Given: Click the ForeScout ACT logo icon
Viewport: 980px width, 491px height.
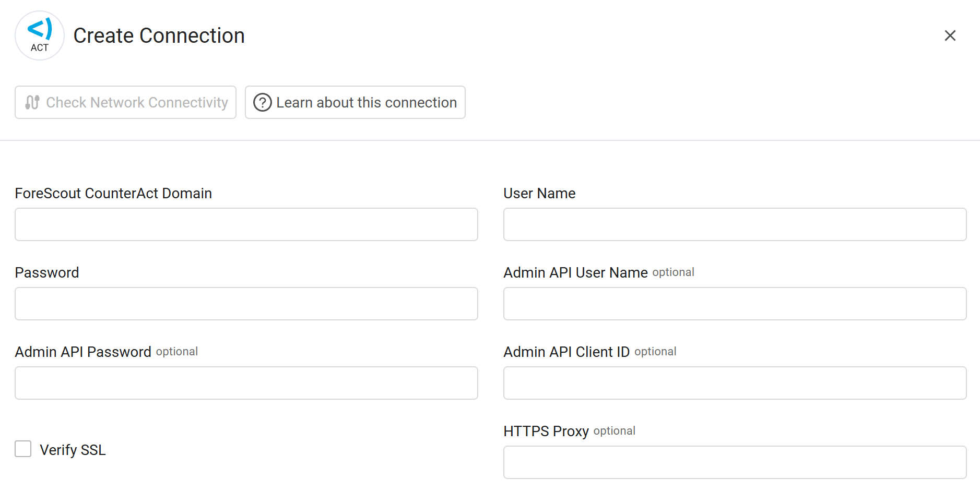Looking at the screenshot, I should point(40,35).
